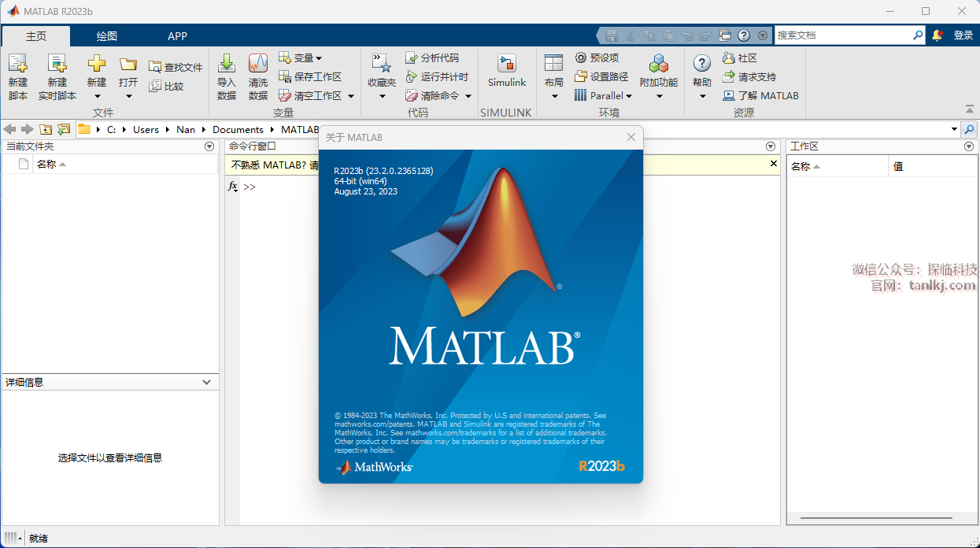Image resolution: width=980 pixels, height=548 pixels.
Task: Go up one folder level
Action: click(46, 129)
